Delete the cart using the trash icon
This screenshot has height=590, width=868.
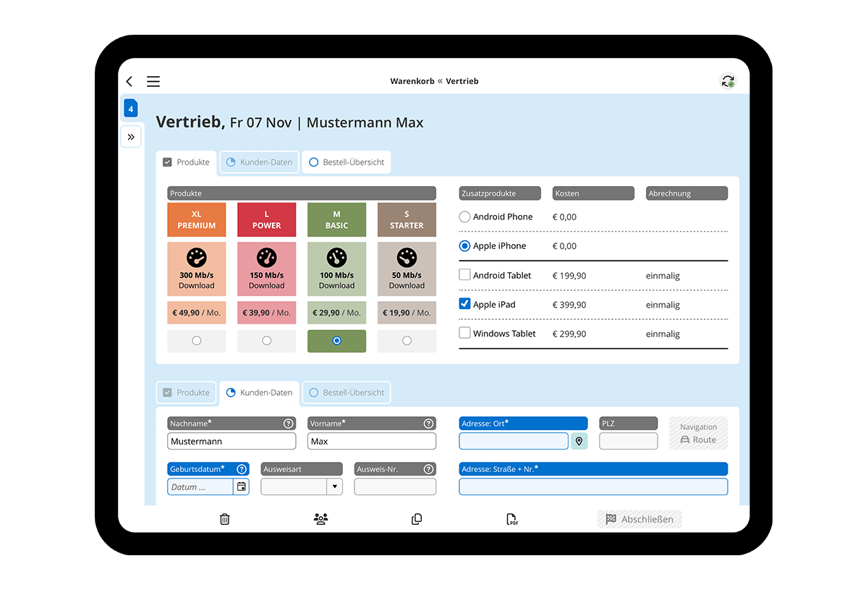pos(224,519)
